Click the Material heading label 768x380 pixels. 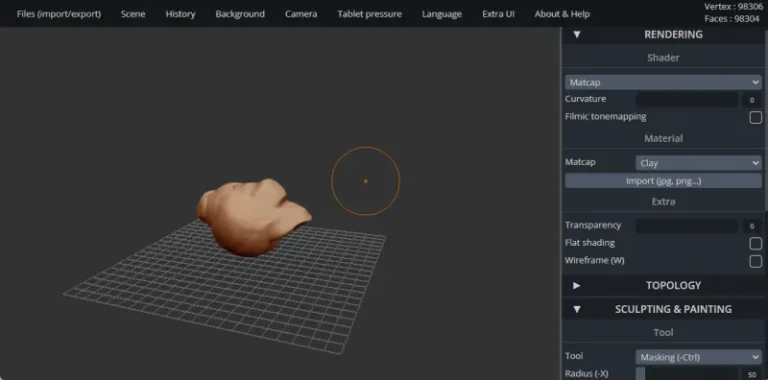pyautogui.click(x=663, y=139)
